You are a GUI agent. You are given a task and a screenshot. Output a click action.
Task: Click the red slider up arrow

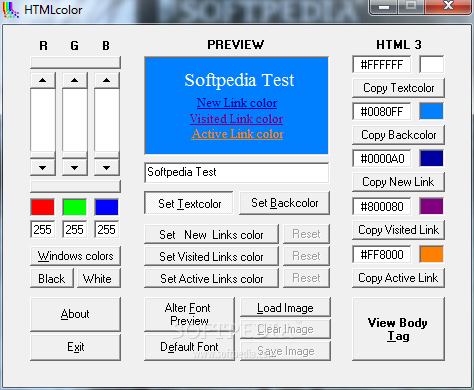[x=43, y=80]
